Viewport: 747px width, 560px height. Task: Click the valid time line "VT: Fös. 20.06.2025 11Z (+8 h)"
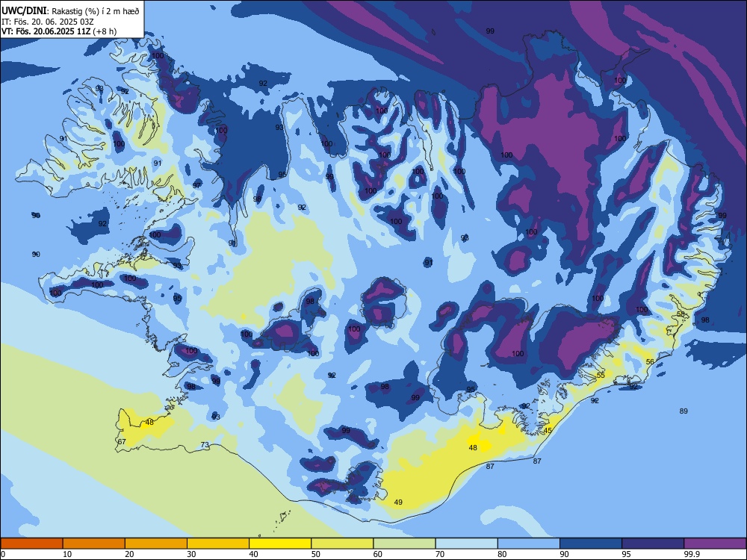click(x=59, y=31)
